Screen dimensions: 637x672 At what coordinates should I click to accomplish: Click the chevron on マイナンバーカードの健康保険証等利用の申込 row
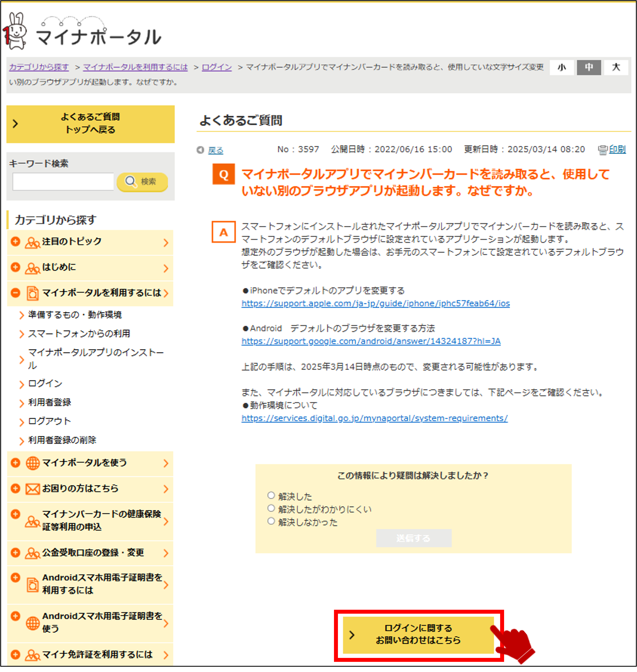(x=166, y=522)
